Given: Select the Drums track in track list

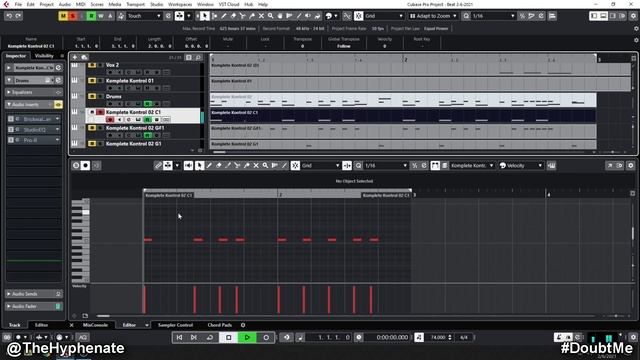Looking at the screenshot, I should (113, 96).
